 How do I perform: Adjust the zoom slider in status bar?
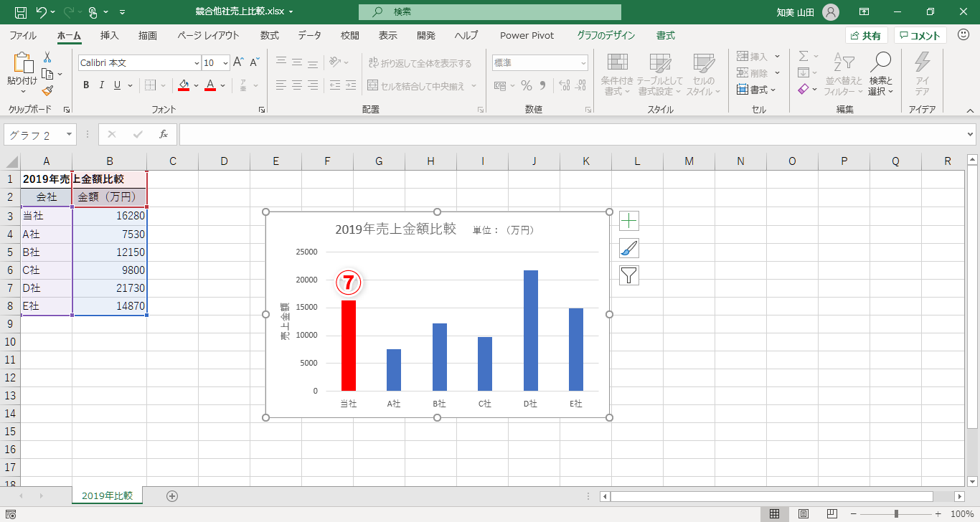coord(896,513)
